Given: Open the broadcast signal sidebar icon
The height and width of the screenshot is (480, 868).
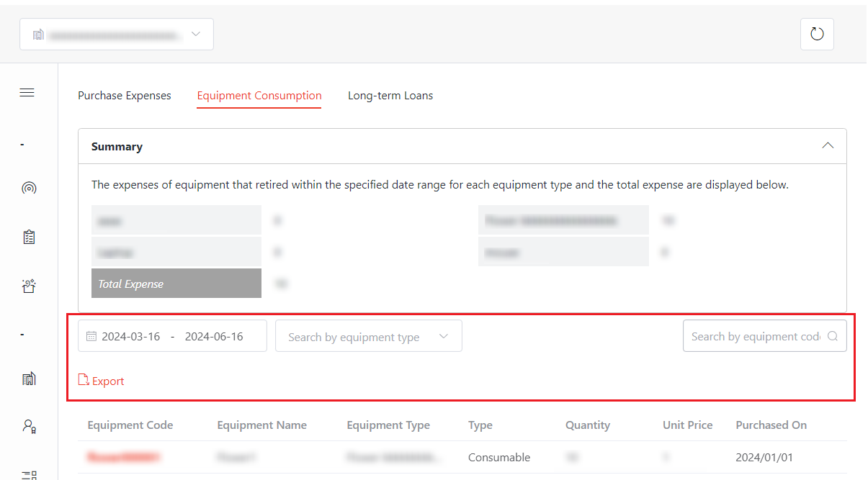Looking at the screenshot, I should [29, 189].
